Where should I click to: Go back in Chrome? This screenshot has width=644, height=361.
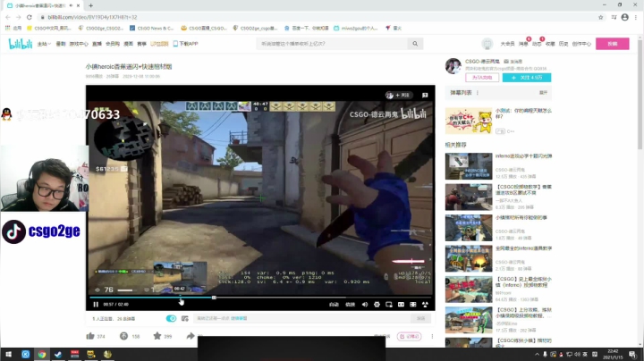click(8, 17)
